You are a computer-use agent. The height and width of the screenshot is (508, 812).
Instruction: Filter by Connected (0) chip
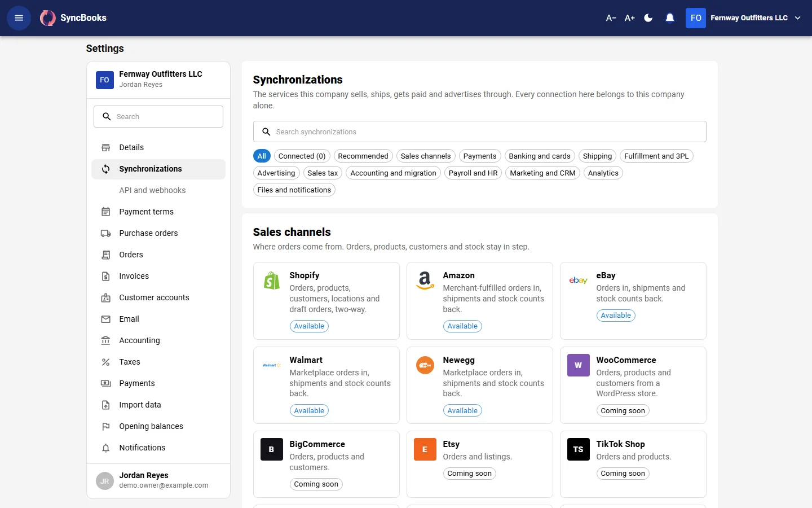point(302,156)
